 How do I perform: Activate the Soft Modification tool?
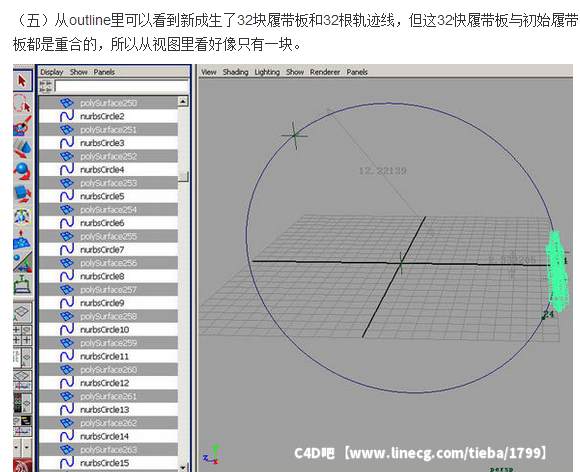click(x=22, y=240)
